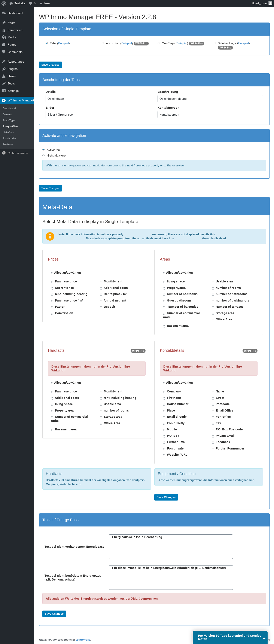This screenshot has height=644, width=274.
Task: Open Tools via its wrench icon
Action: point(4,83)
